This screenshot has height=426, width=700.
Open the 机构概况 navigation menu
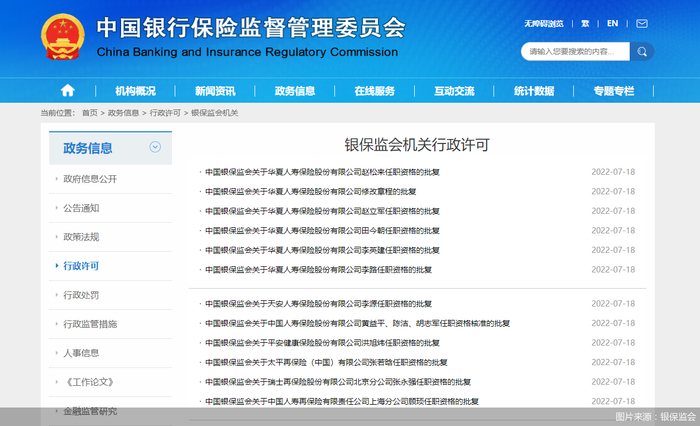135,91
